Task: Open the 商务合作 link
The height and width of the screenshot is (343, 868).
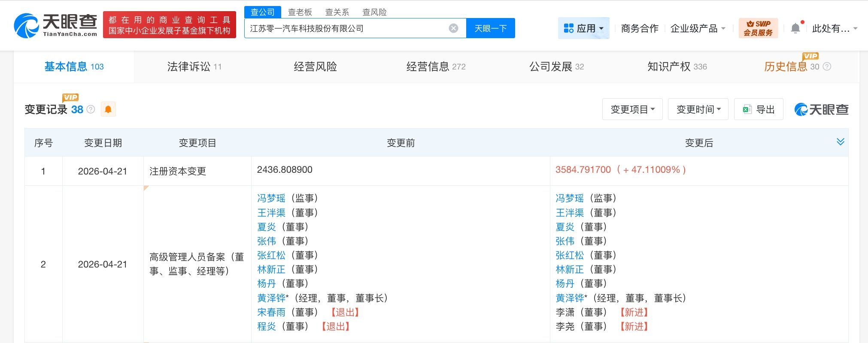Action: tap(640, 28)
